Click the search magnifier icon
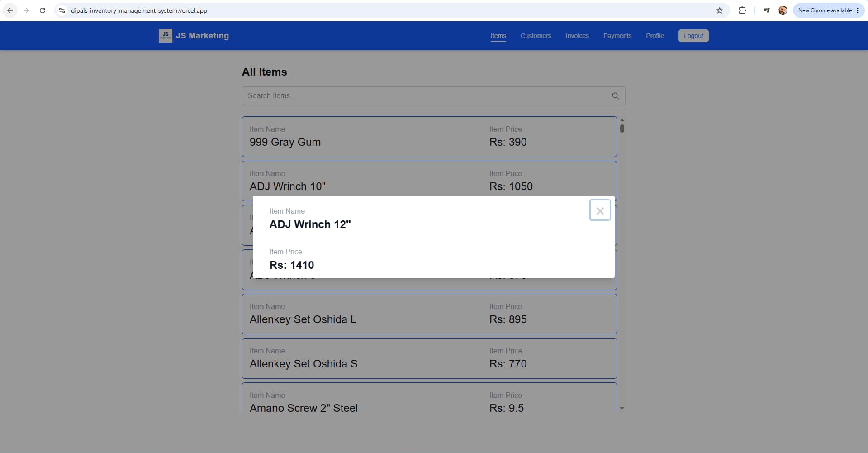Screen dimensions: 868x453 (x=615, y=96)
